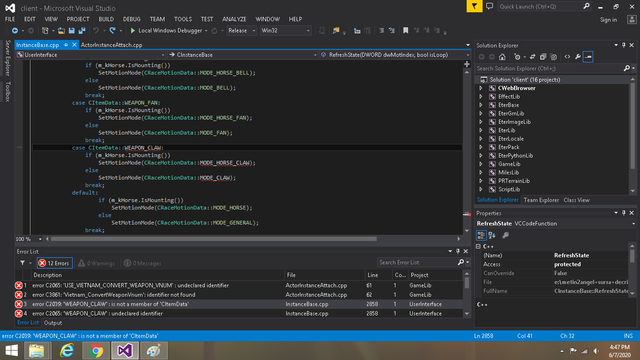Start Local Windows Debugger
Viewport: 640px width, 360px height.
(166, 31)
